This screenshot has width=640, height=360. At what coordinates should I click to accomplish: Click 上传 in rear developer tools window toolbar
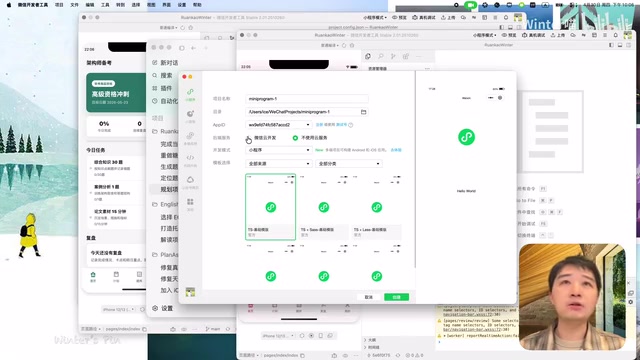pyautogui.click(x=448, y=18)
